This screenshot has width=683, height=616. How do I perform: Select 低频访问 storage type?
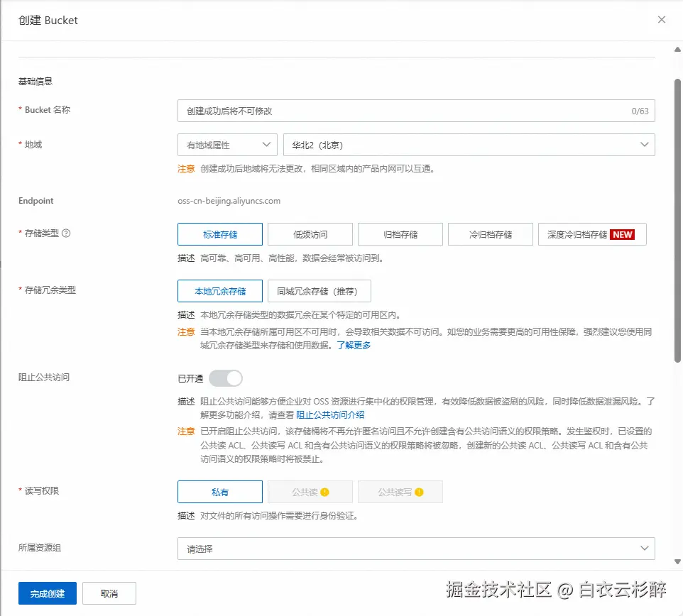coord(310,234)
